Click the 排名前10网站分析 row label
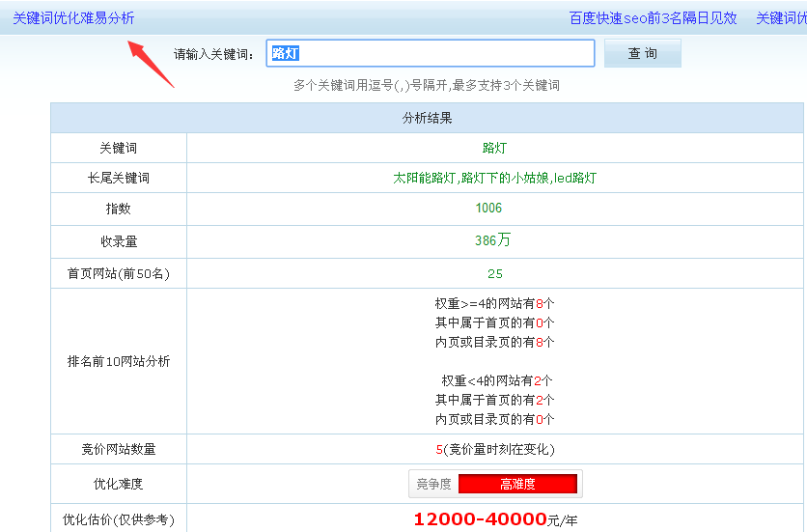Screen dimensions: 807x532 (119, 361)
